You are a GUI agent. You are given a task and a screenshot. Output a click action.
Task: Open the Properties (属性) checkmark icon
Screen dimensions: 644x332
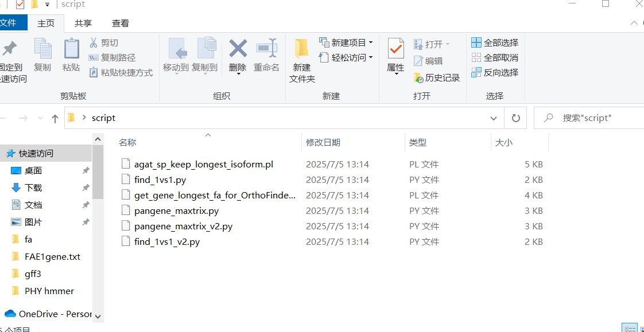click(396, 49)
